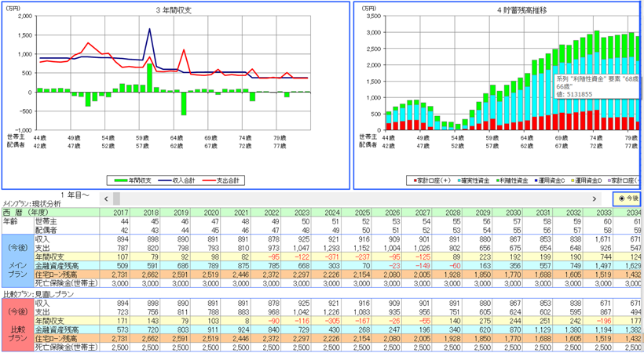644x353 pixels.
Task: Click 家計口座(+) red legend swatch
Action: 413,180
